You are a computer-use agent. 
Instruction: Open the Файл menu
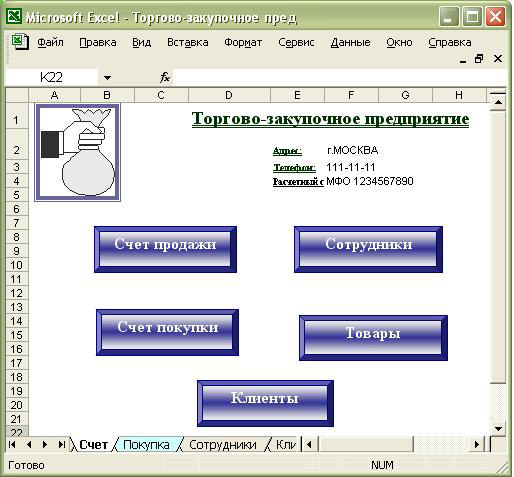point(50,42)
